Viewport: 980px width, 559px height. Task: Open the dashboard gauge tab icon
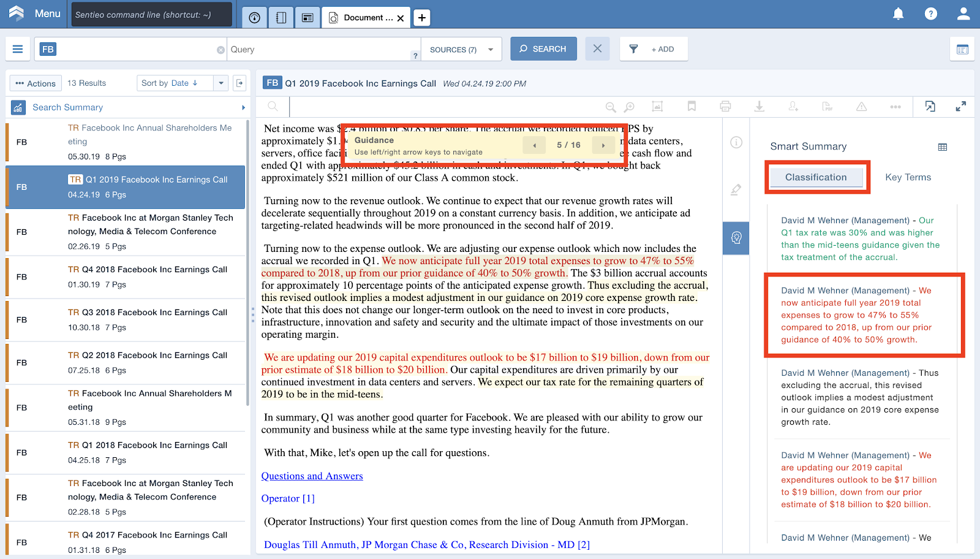click(255, 18)
